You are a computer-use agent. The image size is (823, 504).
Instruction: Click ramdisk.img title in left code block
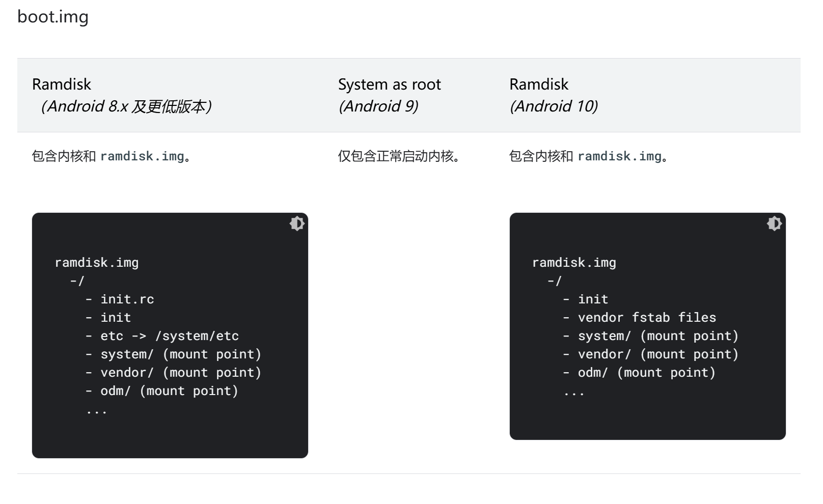tap(97, 263)
